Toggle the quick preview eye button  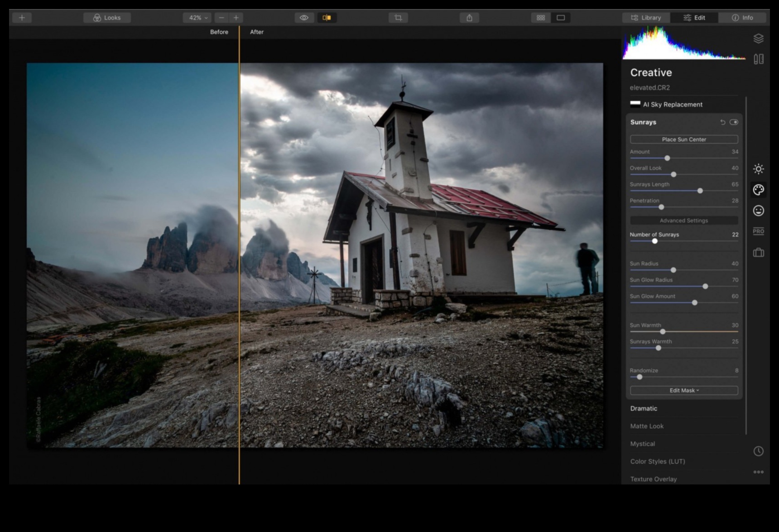304,18
